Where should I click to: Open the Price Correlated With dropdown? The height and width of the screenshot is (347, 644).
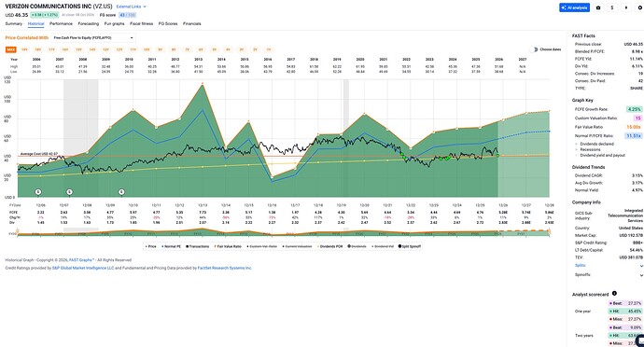93,38
